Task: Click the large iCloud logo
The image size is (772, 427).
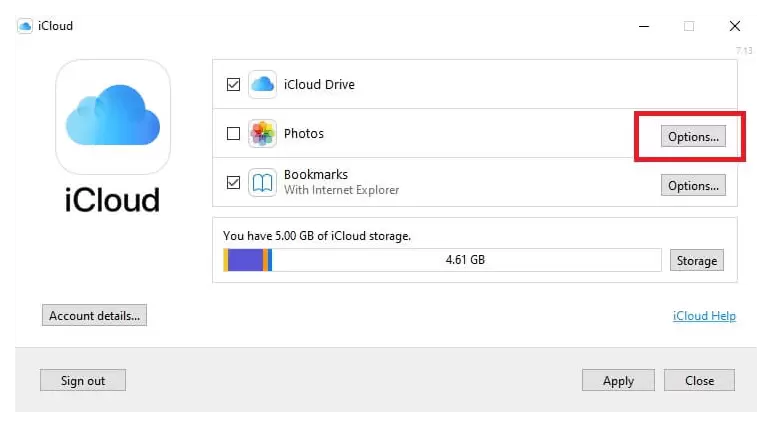Action: [x=113, y=117]
